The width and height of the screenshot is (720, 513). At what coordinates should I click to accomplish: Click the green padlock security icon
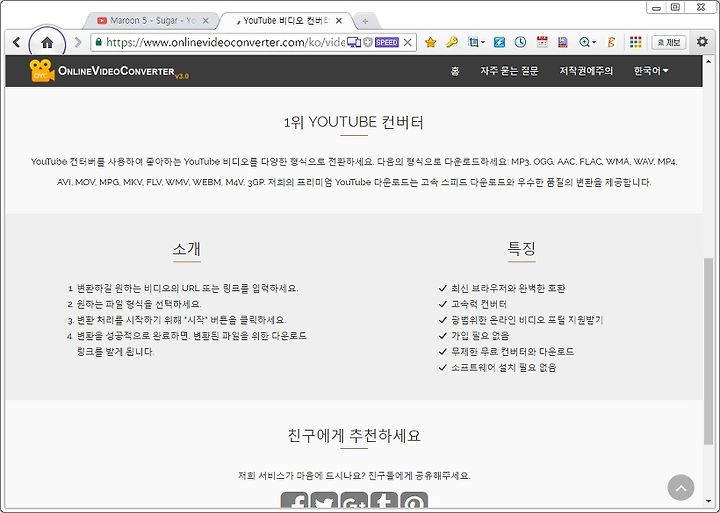coord(98,42)
